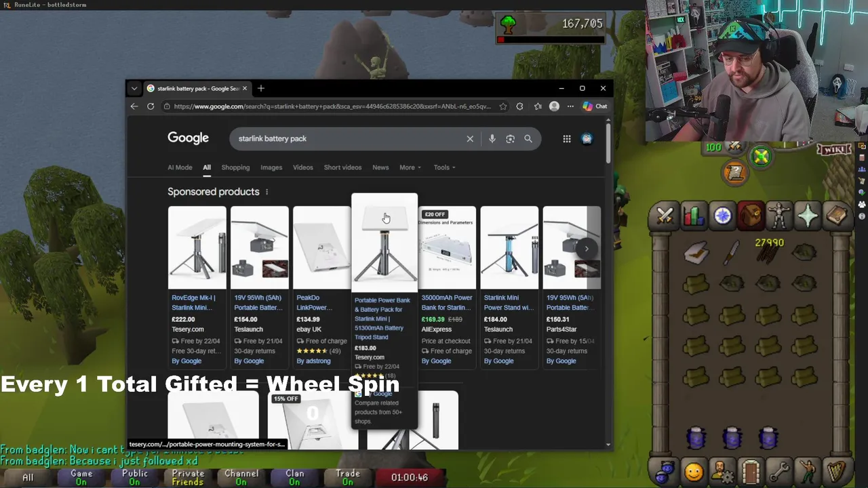
Task: Open the Combat Options tab in RuneLite
Action: point(665,216)
